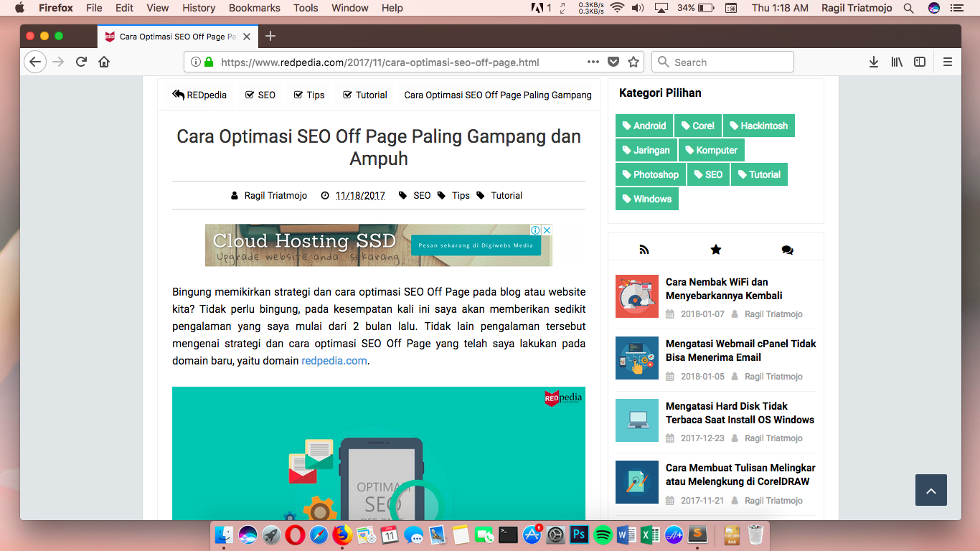Follow the redpedia.com link in the article

[334, 361]
